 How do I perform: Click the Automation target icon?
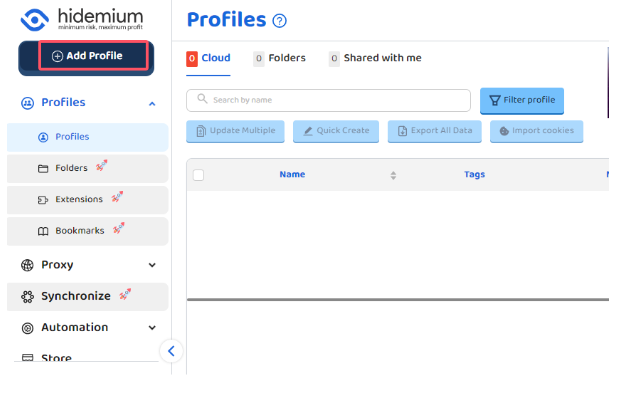[28, 328]
